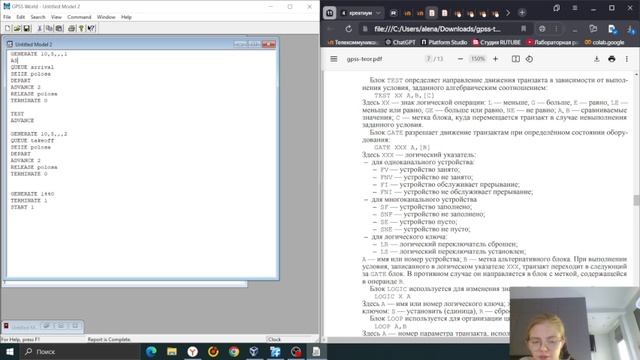Open the Platform Studio bookmark
Viewport: 640px width, 360px height.
444,42
